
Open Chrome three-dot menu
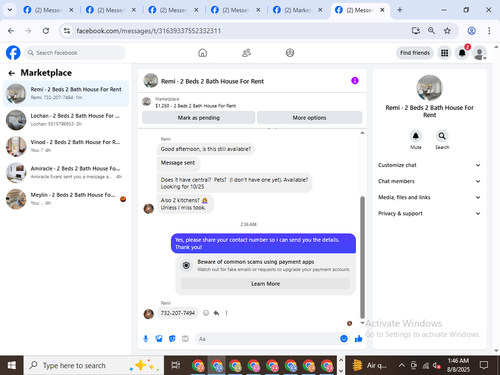tap(489, 31)
